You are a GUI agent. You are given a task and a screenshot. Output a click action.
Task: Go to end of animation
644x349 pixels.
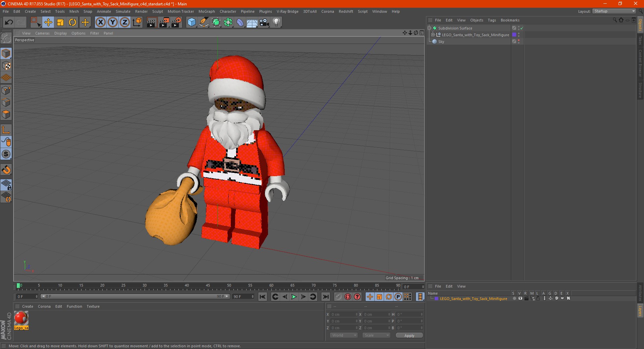pyautogui.click(x=325, y=297)
